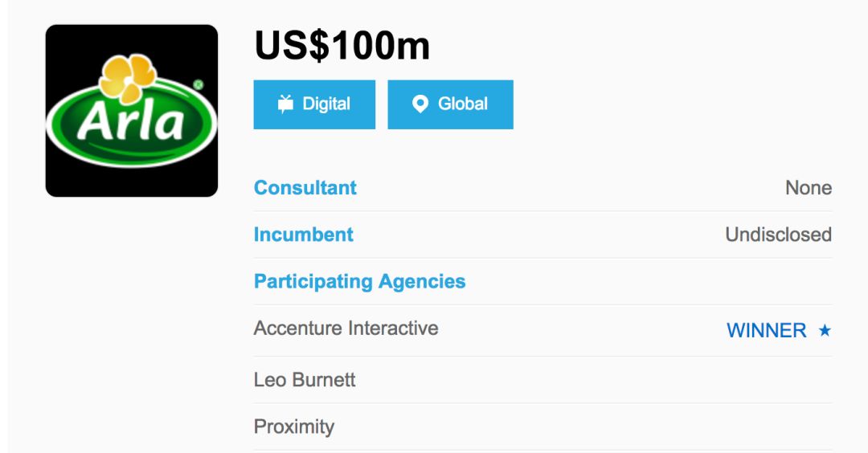Image resolution: width=868 pixels, height=453 pixels.
Task: Click the WINNER label text
Action: point(767,330)
